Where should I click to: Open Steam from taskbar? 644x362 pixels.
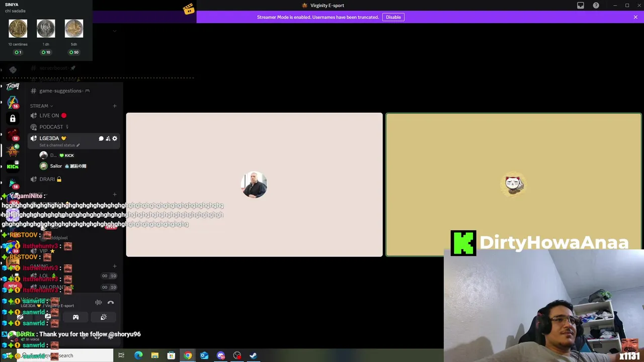tap(254, 355)
